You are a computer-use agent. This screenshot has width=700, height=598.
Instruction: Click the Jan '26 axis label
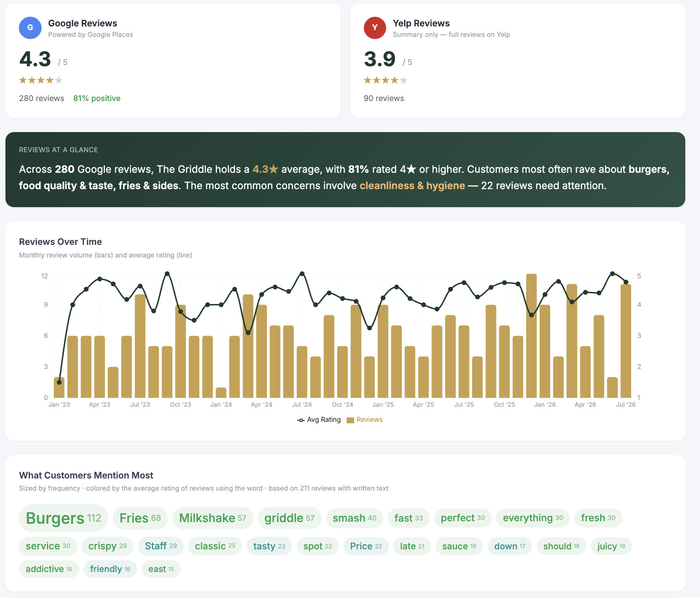(545, 405)
